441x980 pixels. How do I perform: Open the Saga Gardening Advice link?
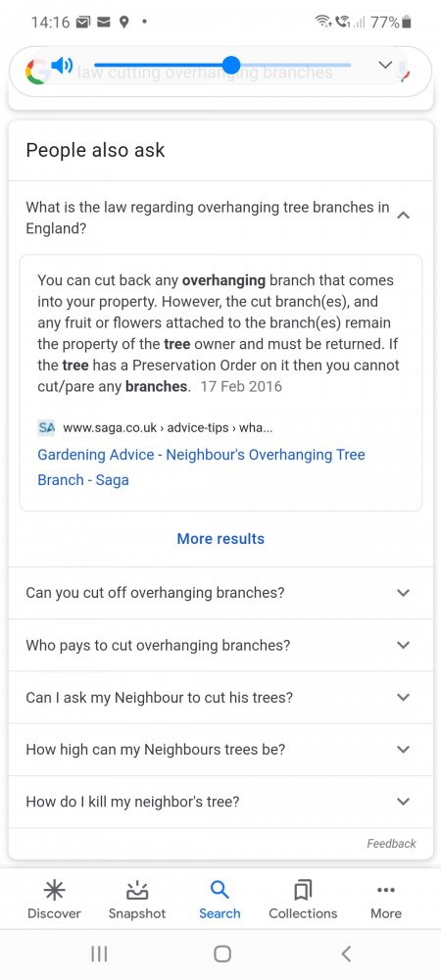(201, 466)
